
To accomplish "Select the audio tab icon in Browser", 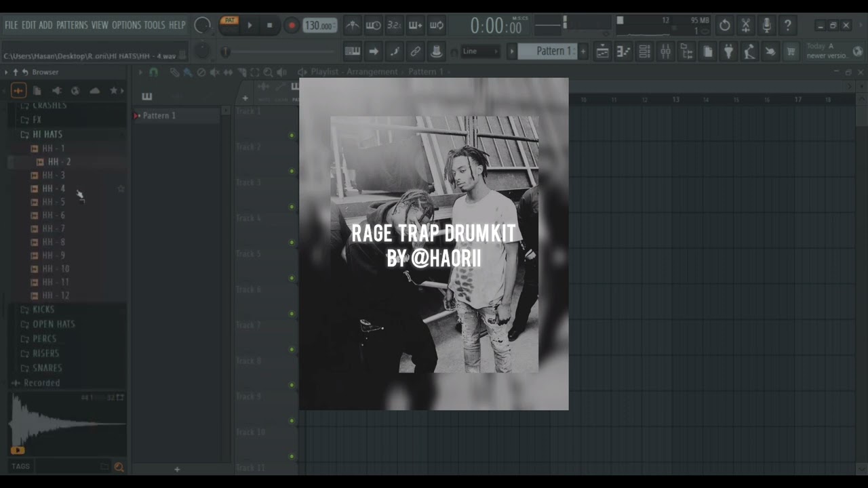I will pos(18,90).
